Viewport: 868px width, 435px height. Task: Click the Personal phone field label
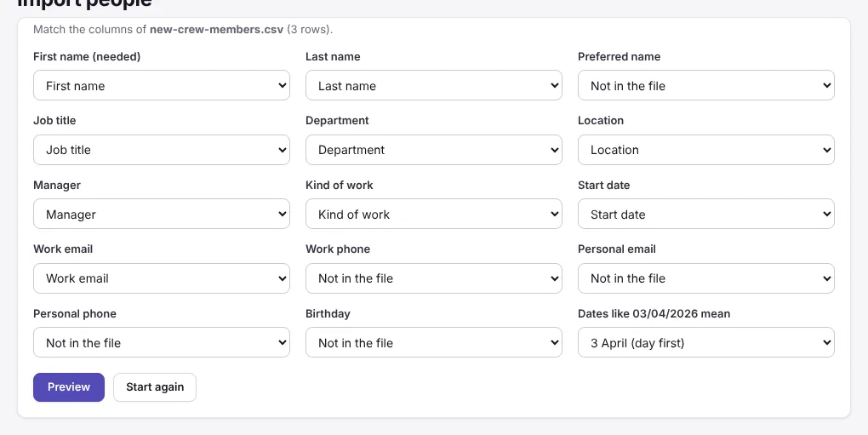(x=75, y=314)
